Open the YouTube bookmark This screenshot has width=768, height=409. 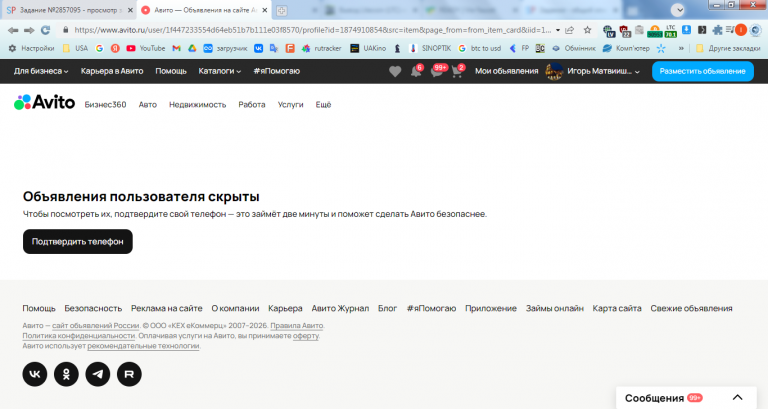[x=145, y=48]
